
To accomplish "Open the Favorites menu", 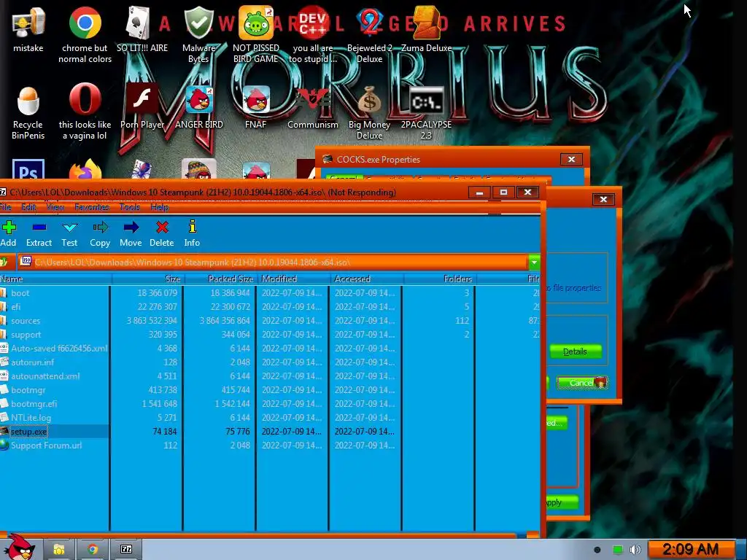I will [92, 207].
